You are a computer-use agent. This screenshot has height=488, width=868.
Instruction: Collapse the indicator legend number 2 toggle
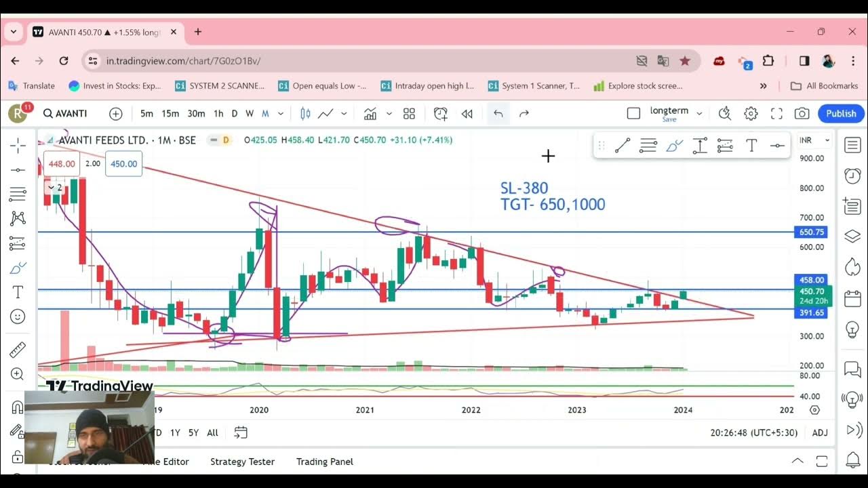tap(55, 187)
